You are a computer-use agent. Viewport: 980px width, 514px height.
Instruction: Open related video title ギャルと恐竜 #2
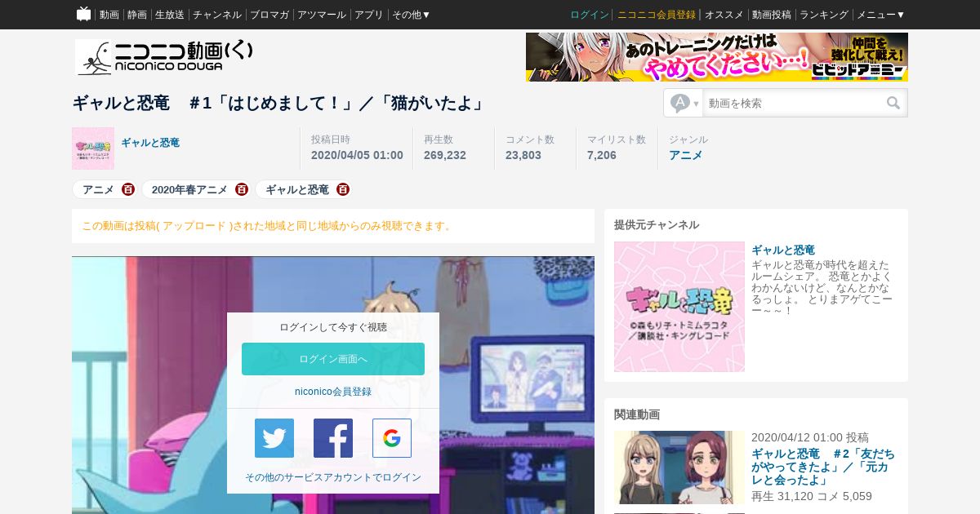tap(823, 467)
